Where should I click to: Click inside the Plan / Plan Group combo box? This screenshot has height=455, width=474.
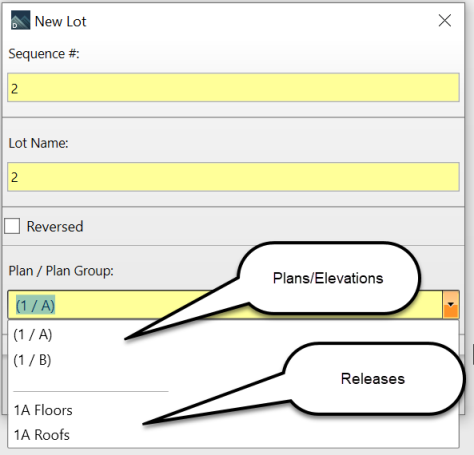click(225, 305)
